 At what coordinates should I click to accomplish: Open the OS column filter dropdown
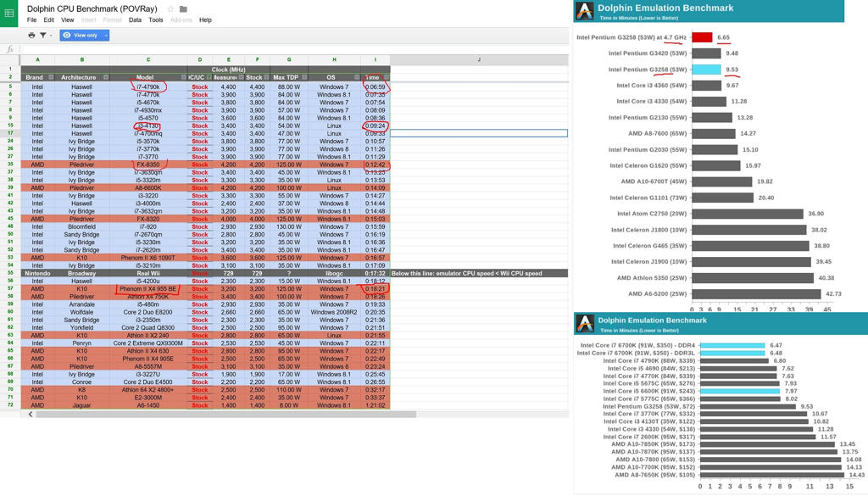[357, 77]
